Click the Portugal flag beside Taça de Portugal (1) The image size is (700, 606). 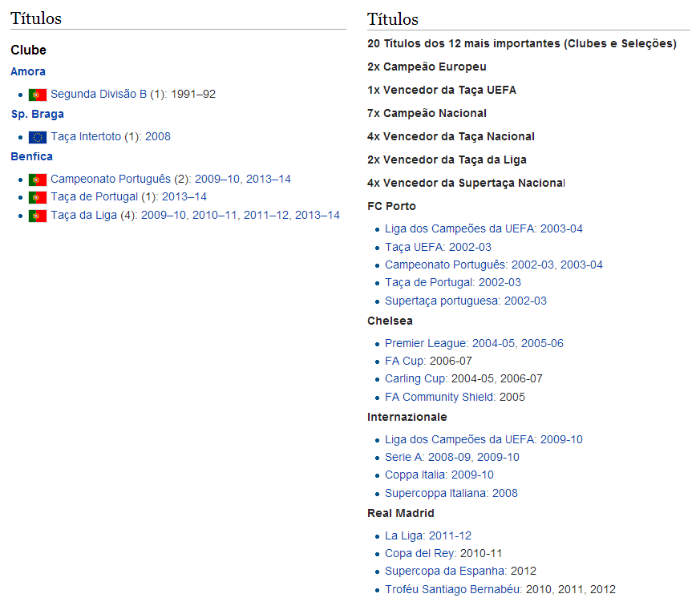click(x=38, y=197)
